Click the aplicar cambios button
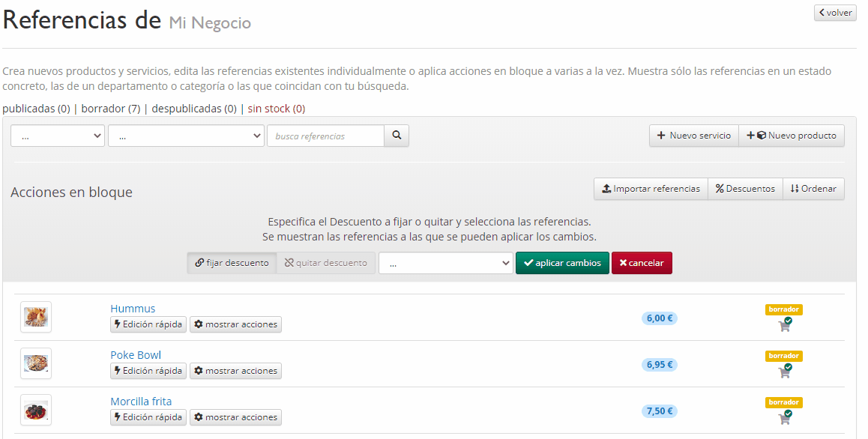Image resolution: width=868 pixels, height=439 pixels. point(562,263)
